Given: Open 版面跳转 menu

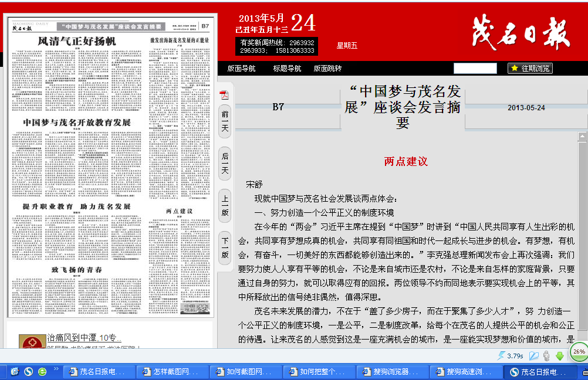Looking at the screenshot, I should click(327, 68).
